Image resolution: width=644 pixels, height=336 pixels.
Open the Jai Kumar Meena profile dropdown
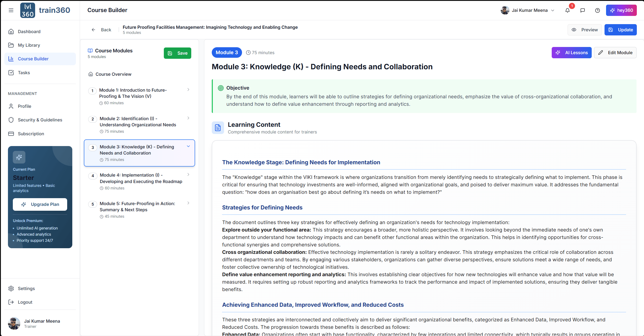tap(527, 10)
